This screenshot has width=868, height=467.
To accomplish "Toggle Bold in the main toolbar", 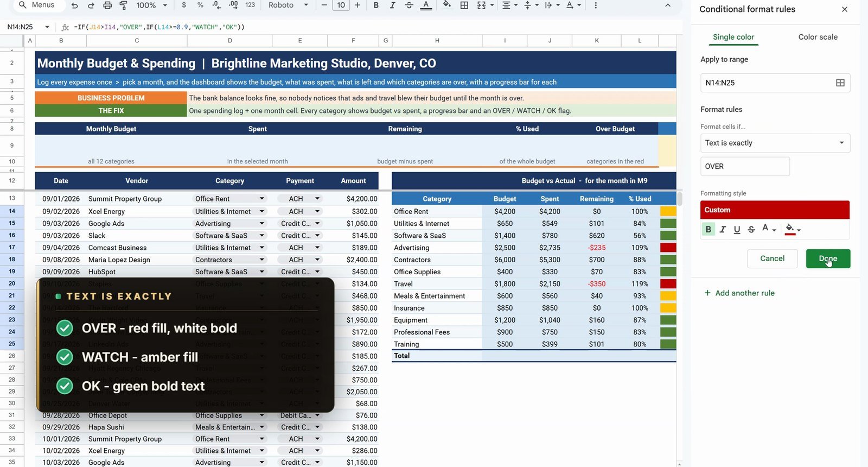I will pos(376,5).
